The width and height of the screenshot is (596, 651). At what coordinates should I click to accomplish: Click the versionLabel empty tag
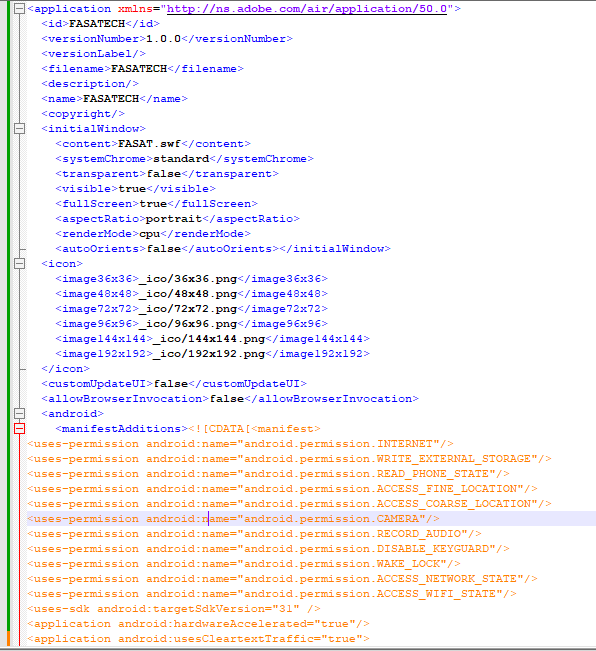click(93, 54)
